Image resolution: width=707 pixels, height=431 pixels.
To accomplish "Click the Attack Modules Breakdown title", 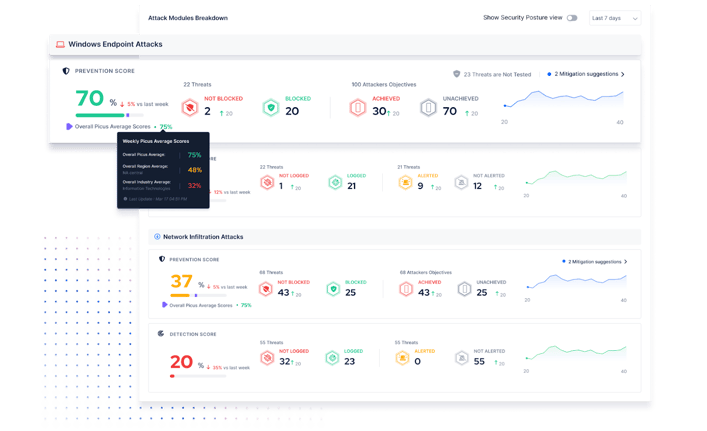I will 187,18.
